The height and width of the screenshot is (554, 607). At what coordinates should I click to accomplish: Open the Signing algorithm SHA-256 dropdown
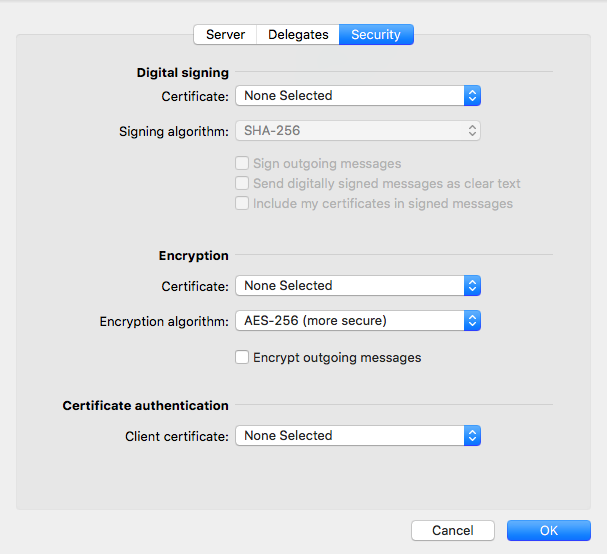pos(358,131)
